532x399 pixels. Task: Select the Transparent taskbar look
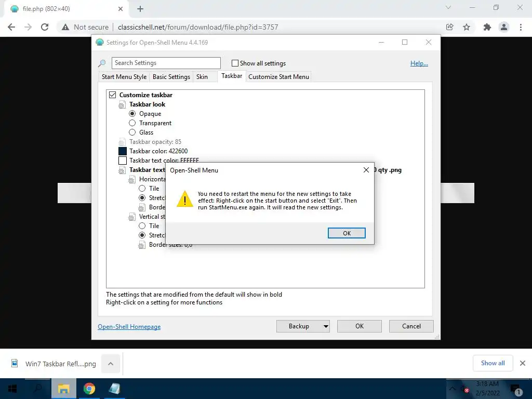pyautogui.click(x=132, y=123)
